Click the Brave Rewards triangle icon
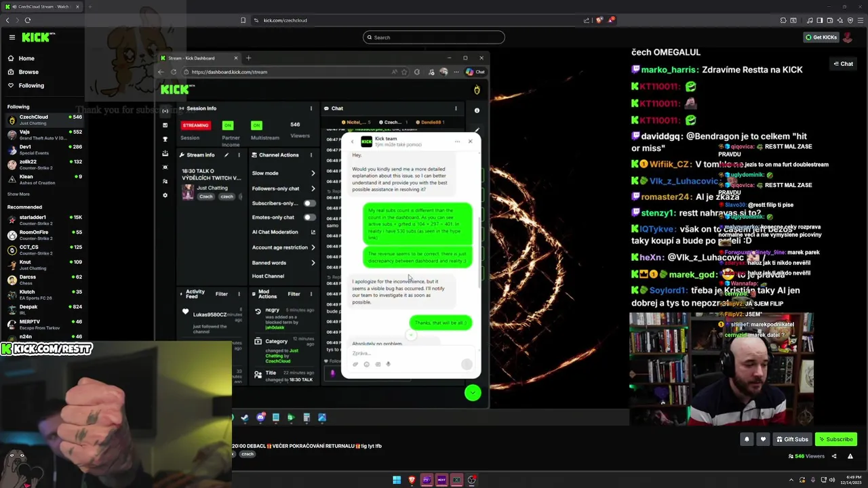Viewport: 868px width, 488px height. pyautogui.click(x=610, y=20)
